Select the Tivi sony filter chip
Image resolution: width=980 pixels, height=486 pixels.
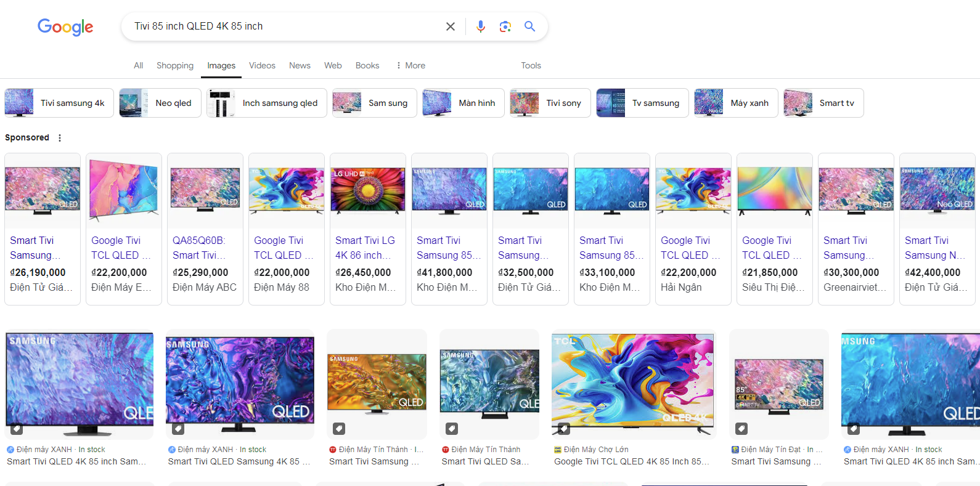[550, 103]
